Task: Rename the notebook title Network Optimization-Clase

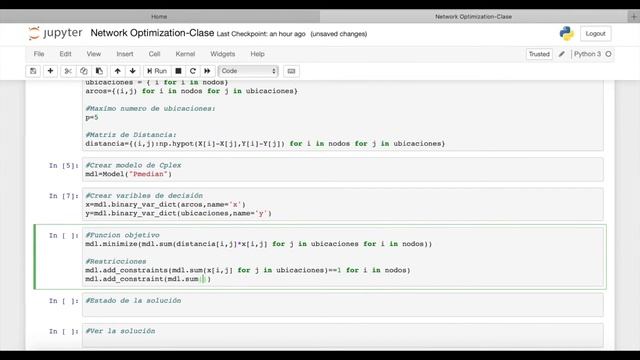Action: click(152, 33)
